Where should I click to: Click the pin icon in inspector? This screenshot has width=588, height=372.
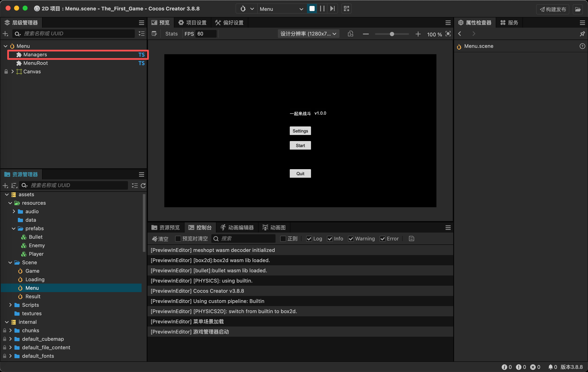[582, 34]
